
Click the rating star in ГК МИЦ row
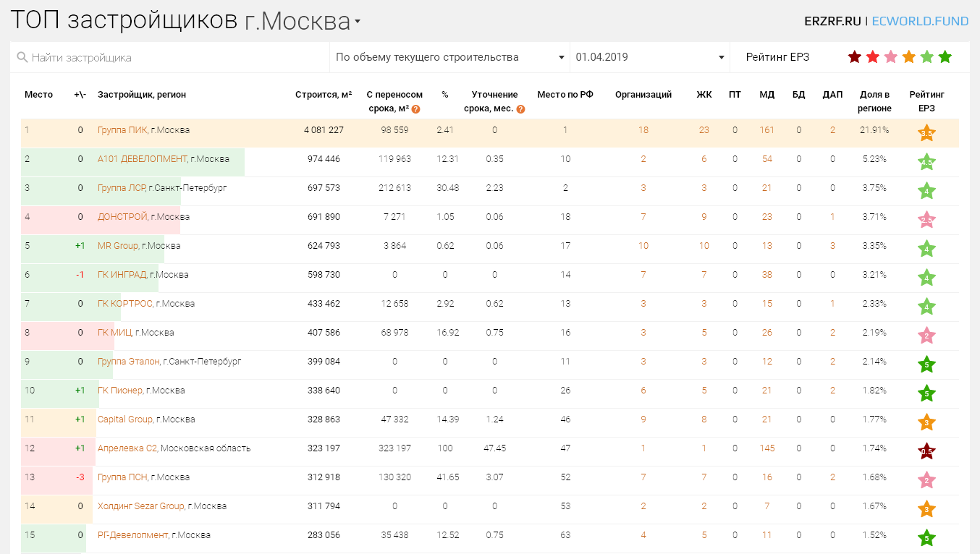927,336
